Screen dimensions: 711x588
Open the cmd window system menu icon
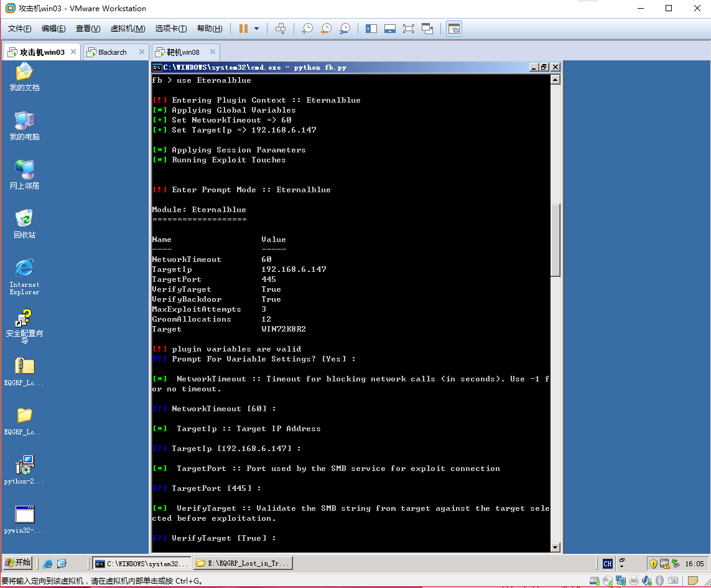click(x=157, y=68)
